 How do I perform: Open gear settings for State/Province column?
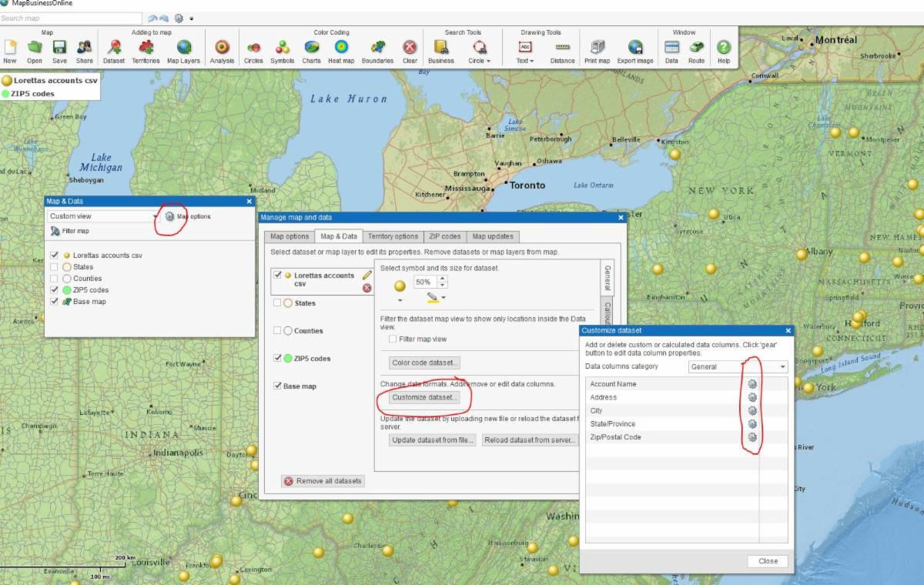point(752,424)
